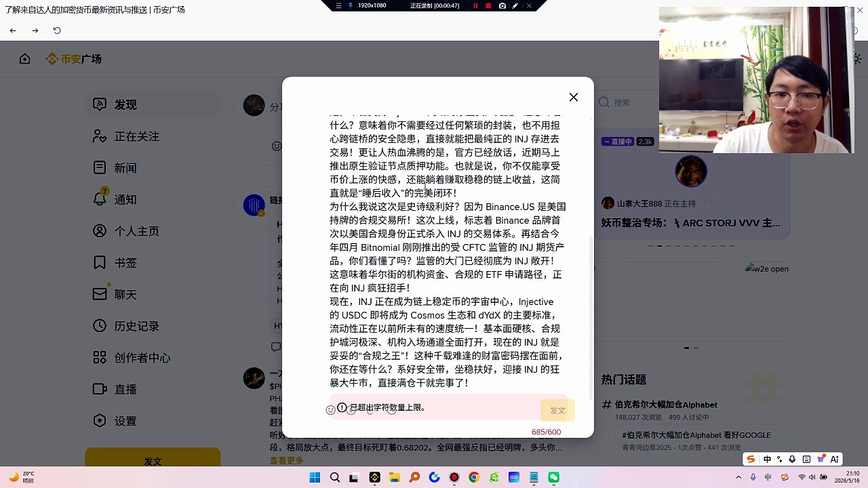
Task: Open the 查看更多 link
Action: [287, 460]
